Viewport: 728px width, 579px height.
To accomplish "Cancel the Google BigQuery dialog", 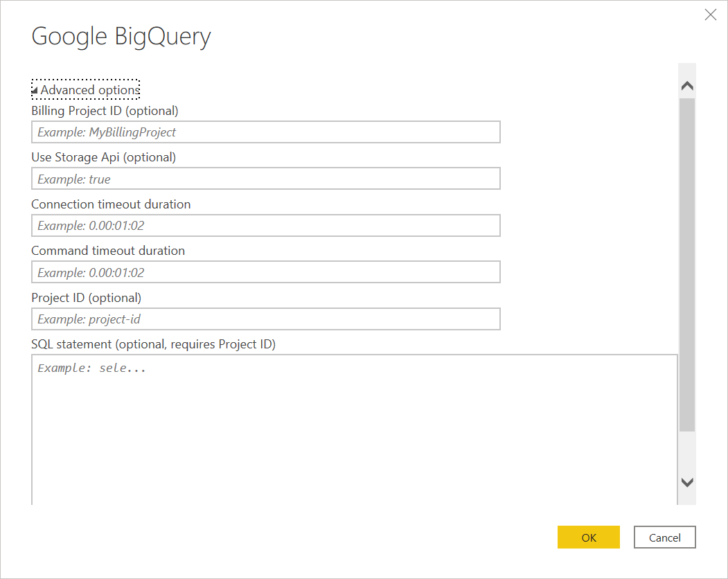I will click(x=664, y=537).
